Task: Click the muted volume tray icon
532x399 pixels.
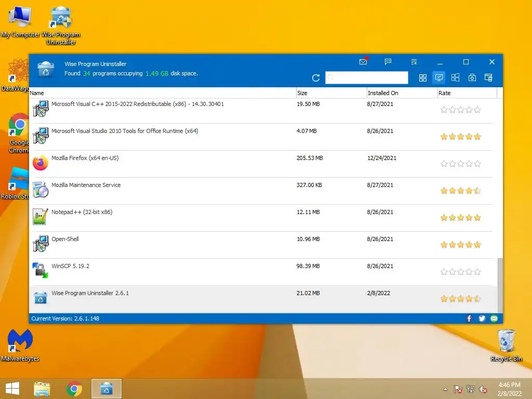Action: click(x=483, y=389)
